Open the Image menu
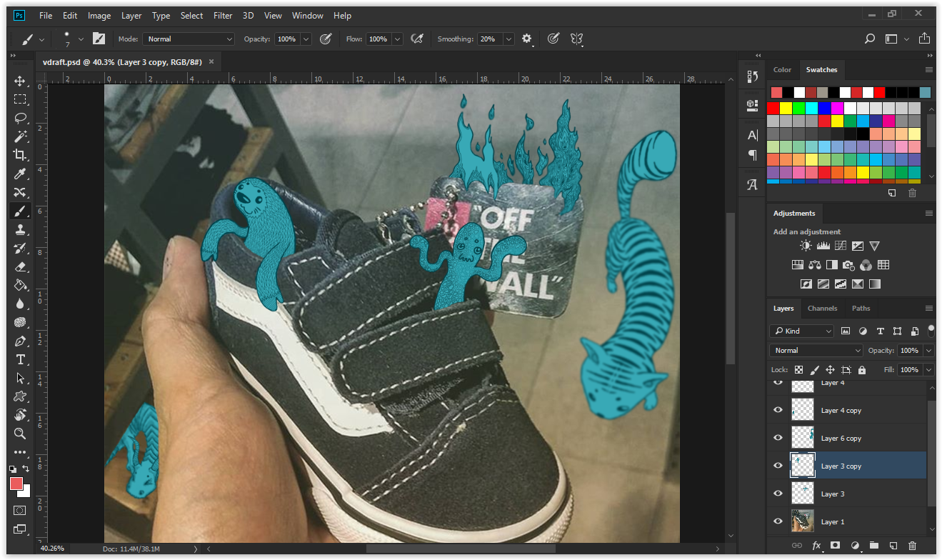Image resolution: width=942 pixels, height=560 pixels. point(99,16)
